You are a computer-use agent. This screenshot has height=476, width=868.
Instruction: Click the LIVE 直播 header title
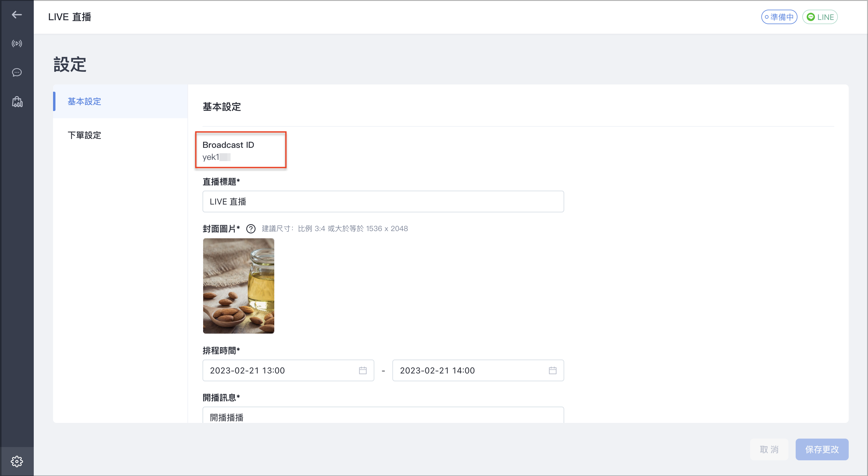click(70, 17)
